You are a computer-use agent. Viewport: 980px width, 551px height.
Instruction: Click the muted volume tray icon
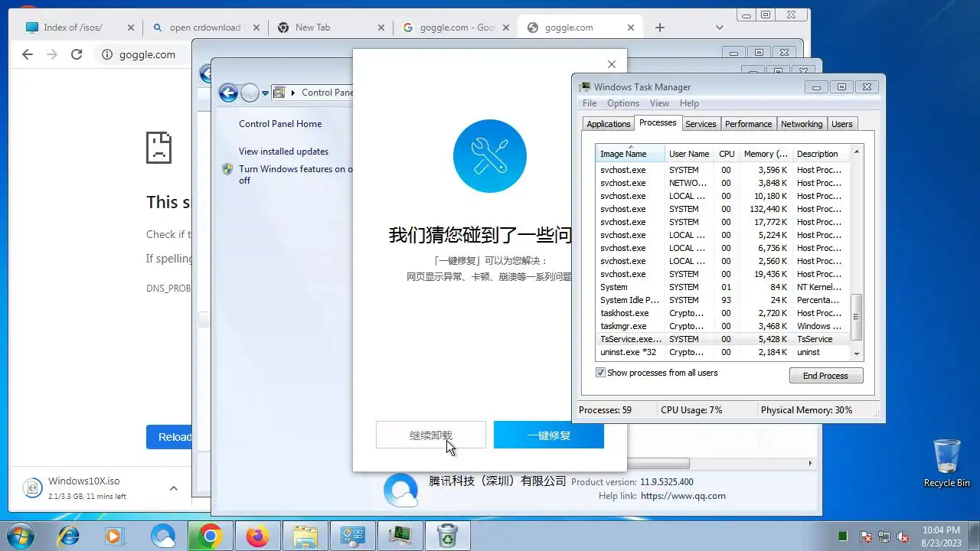pyautogui.click(x=903, y=536)
